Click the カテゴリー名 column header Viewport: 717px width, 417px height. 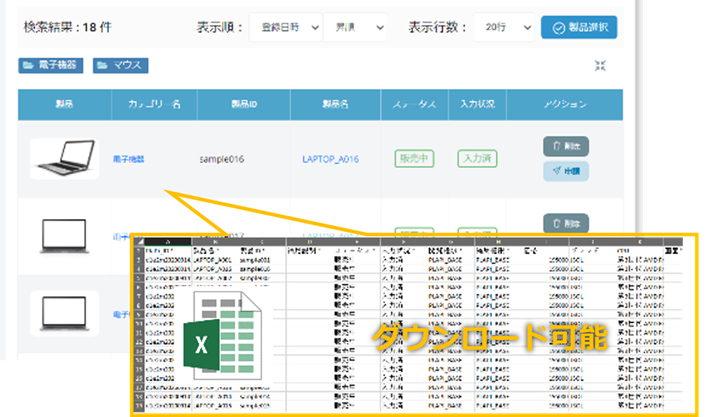coord(151,104)
